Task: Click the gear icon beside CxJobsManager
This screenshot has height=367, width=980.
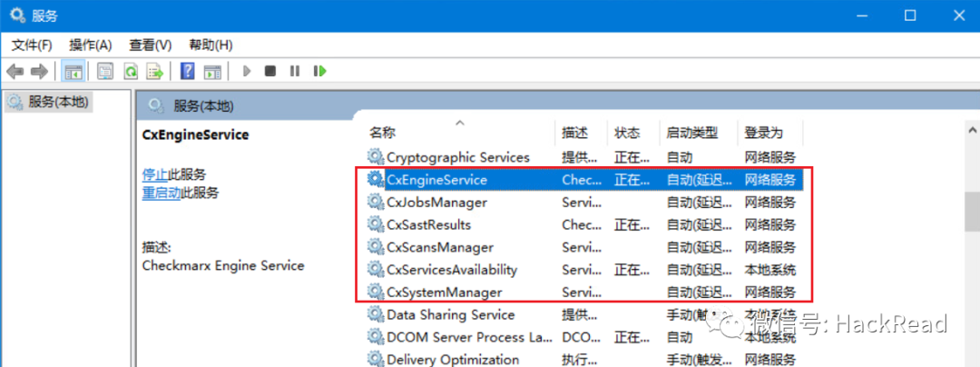Action: click(376, 202)
